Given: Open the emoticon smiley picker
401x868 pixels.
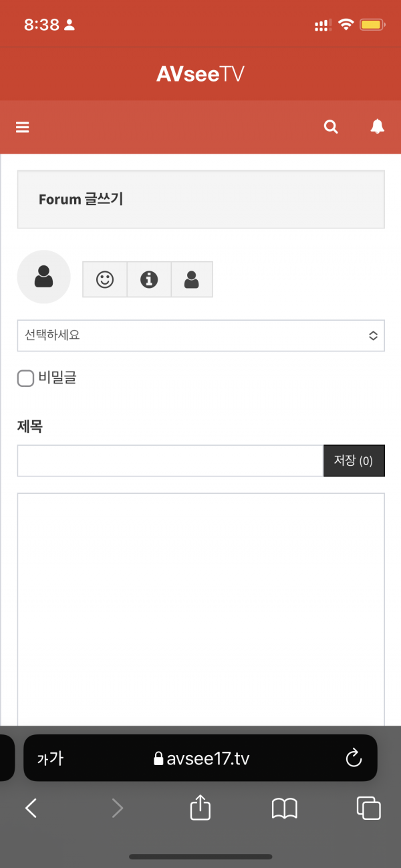Looking at the screenshot, I should pos(105,279).
